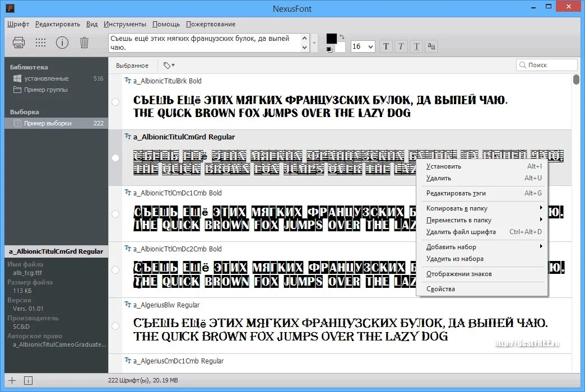The height and width of the screenshot is (392, 585).
Task: Click the font list vertical scrollbar thumb
Action: 577,80
